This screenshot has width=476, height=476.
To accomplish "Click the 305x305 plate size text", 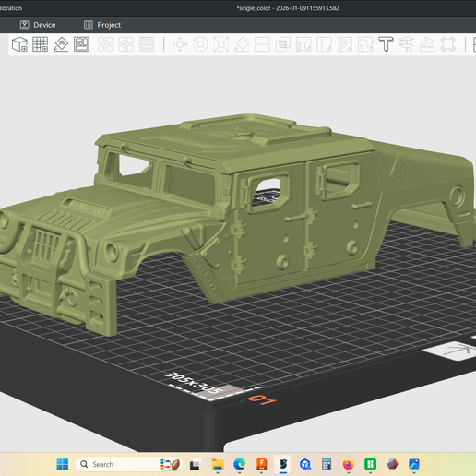I will 192,383.
